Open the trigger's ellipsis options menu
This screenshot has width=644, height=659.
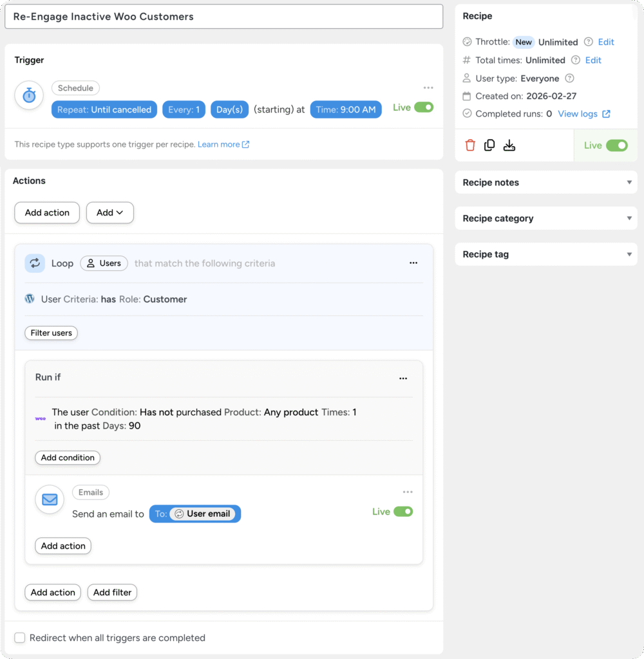tap(428, 87)
